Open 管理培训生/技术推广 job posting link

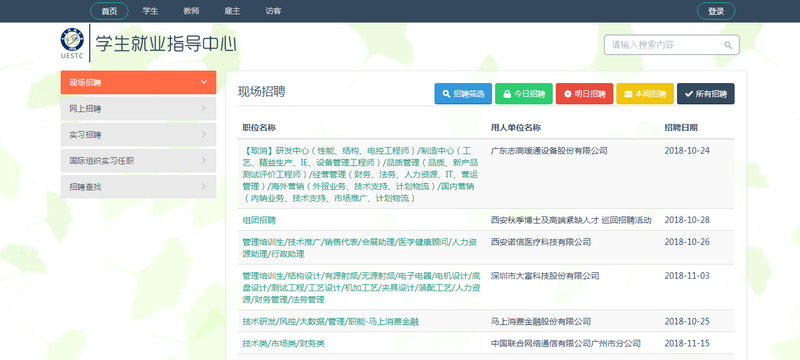pos(360,247)
